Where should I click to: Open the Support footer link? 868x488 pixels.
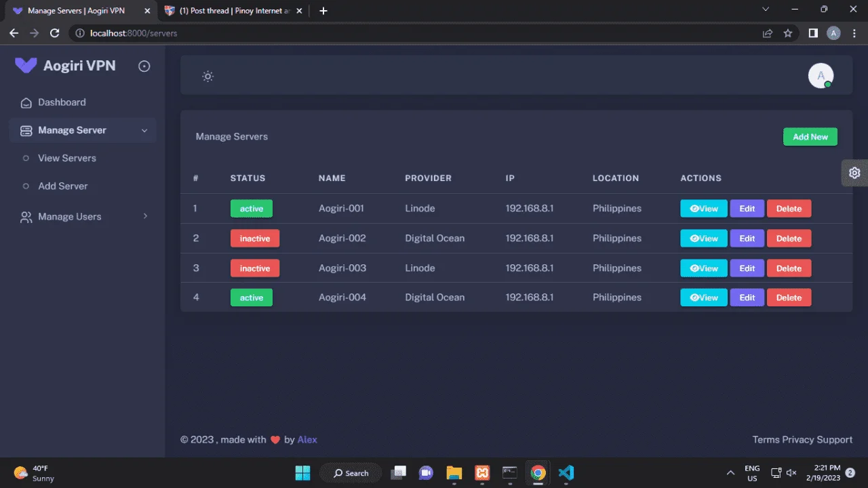coord(835,439)
